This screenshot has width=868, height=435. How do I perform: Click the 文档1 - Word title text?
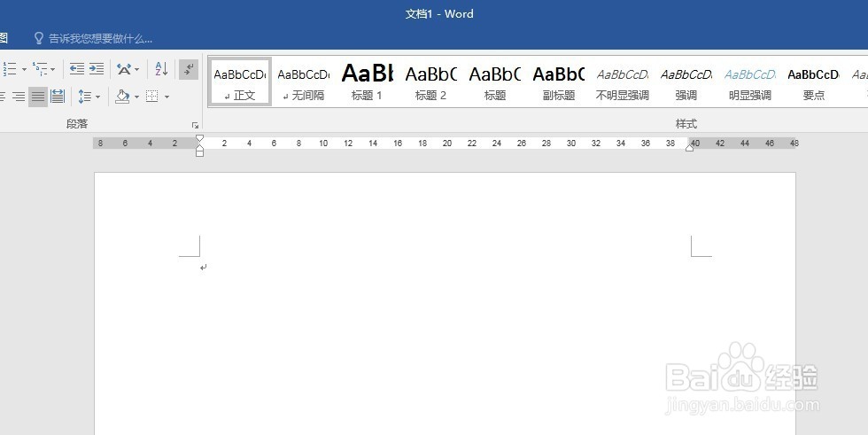439,14
